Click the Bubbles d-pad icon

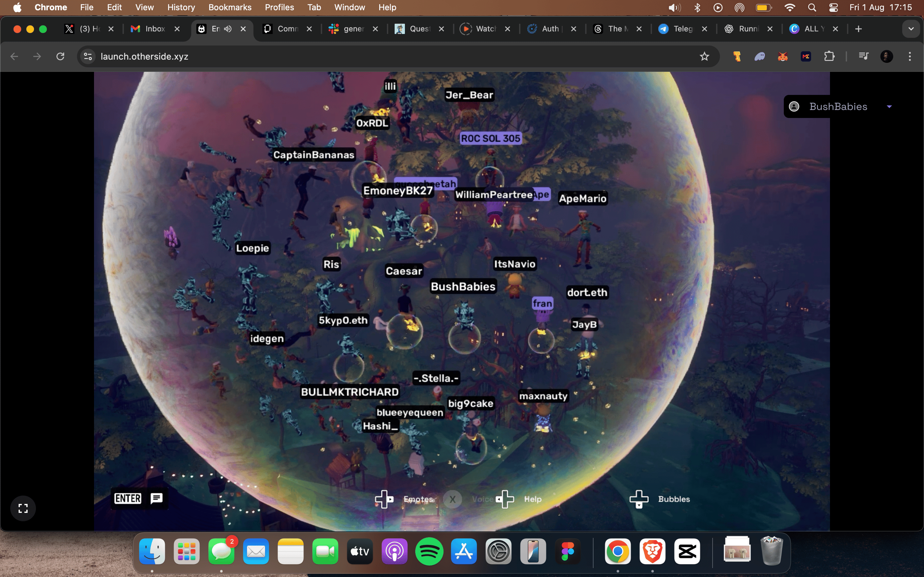639,499
